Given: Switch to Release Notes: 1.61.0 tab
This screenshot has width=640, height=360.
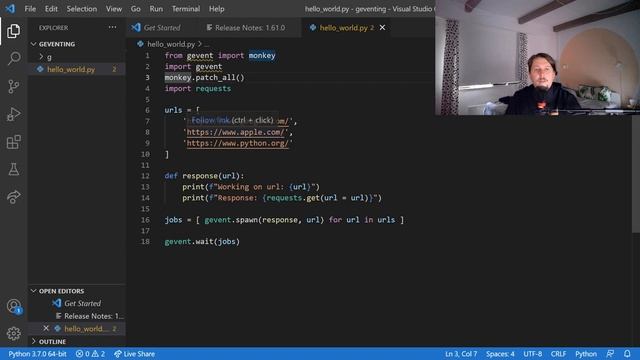Looking at the screenshot, I should (250, 28).
